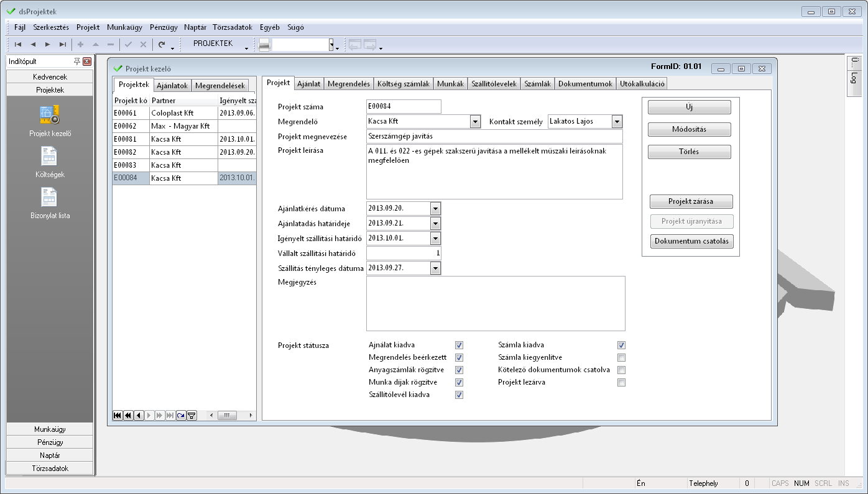Viewport: 868px width, 494px height.
Task: Click the previous window icon in toolbar
Action: (355, 45)
